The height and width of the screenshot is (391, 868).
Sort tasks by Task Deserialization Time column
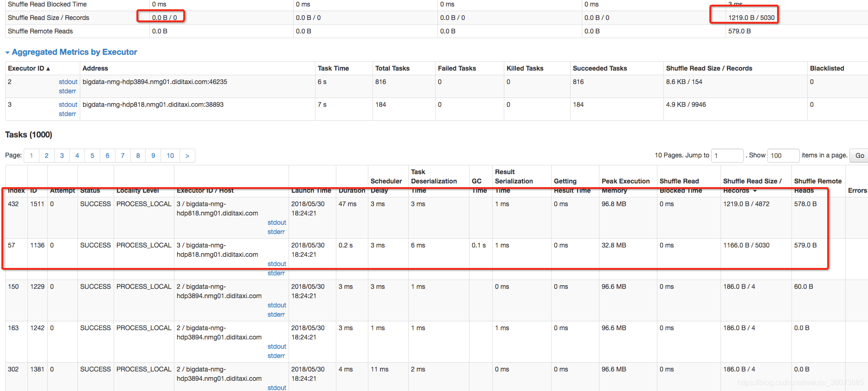pos(434,181)
